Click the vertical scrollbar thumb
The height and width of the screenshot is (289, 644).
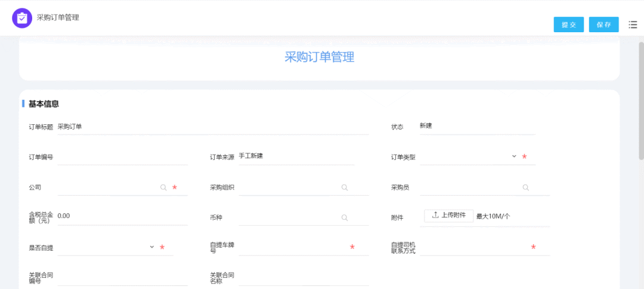point(641,100)
